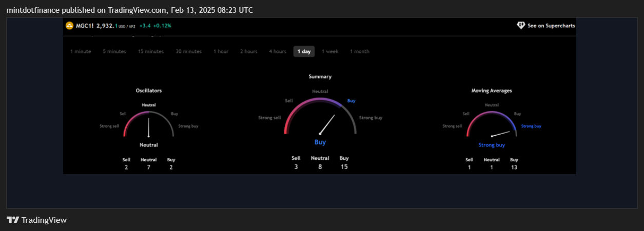Click the highlighted Strong buy label on Moving Averages gauge
The image size is (644, 231).
coord(531,126)
